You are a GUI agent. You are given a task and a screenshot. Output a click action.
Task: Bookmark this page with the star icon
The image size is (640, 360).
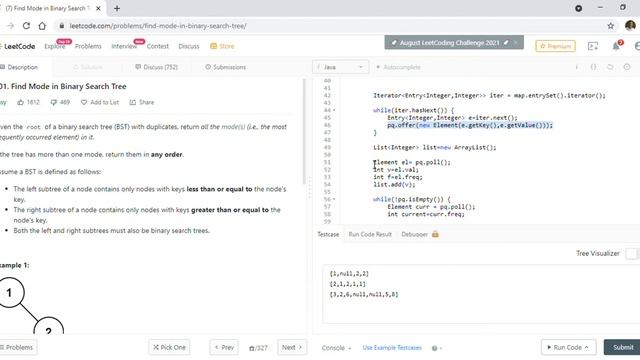(x=611, y=26)
